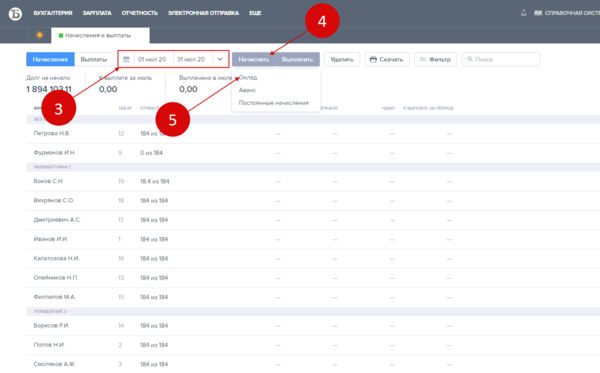Viewport: 600px width, 373px height.
Task: Open the Бухгалтерия menu
Action: [53, 13]
